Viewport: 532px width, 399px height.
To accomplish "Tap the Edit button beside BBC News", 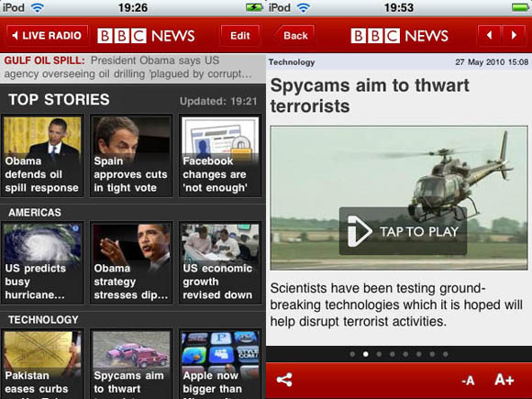I will coord(240,35).
